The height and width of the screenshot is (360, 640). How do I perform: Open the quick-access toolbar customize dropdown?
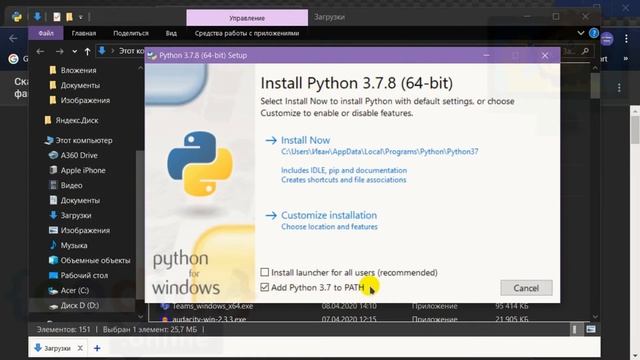(81, 17)
